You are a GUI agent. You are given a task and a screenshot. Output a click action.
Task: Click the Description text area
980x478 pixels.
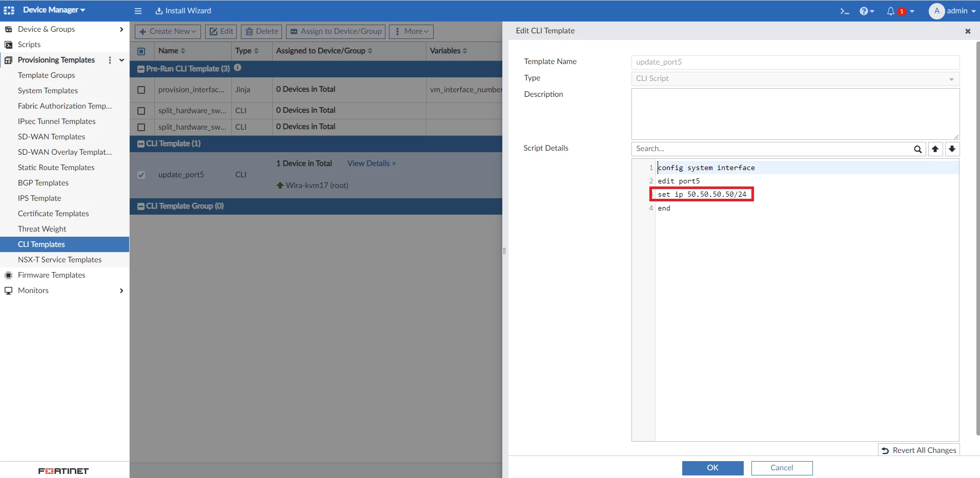tap(795, 114)
